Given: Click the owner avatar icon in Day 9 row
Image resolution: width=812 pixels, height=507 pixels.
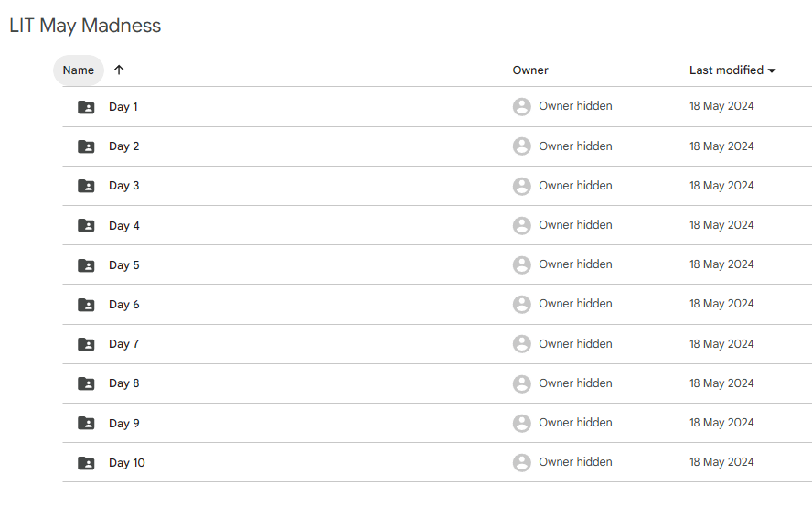Looking at the screenshot, I should point(522,424).
